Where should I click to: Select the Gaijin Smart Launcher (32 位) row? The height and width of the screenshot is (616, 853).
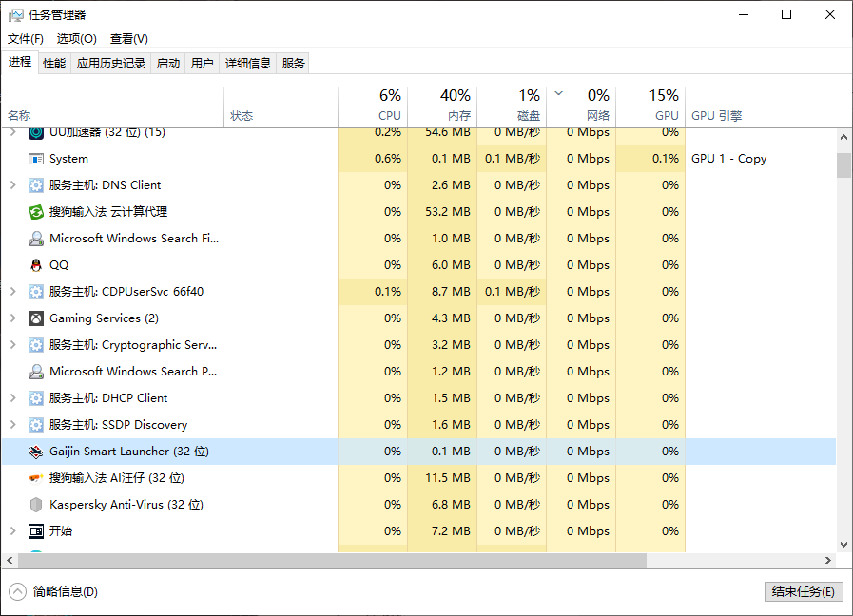(x=418, y=452)
